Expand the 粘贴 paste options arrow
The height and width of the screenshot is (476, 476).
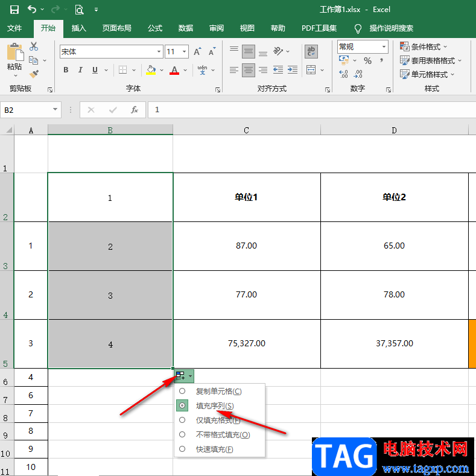point(16,75)
